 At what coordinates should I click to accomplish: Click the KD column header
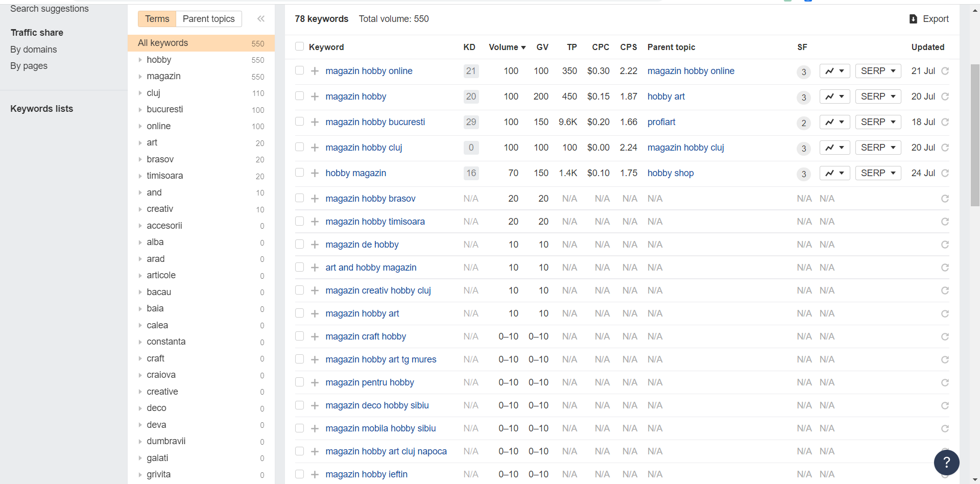coord(469,47)
